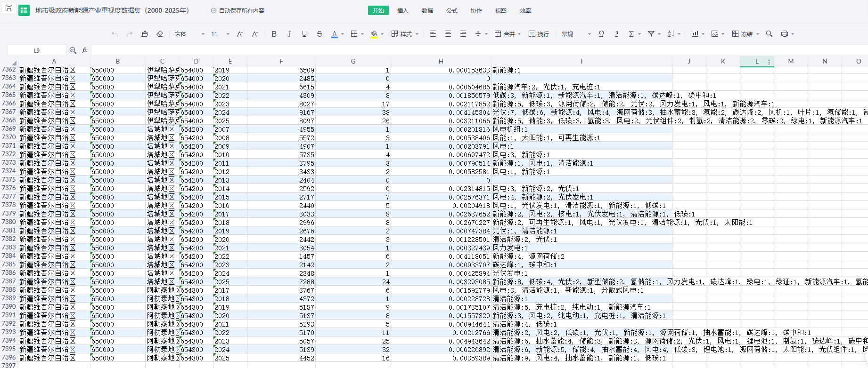Toggle strikethrough formatting

[319, 34]
